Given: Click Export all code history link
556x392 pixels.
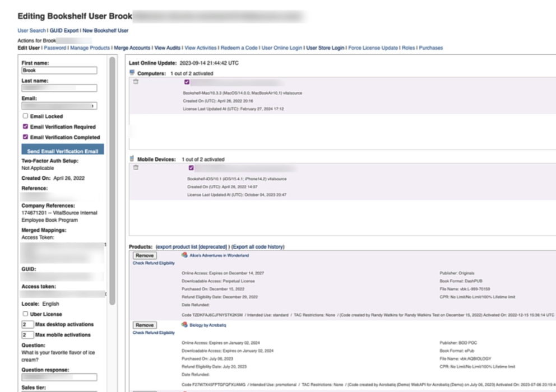Looking at the screenshot, I should coord(258,247).
